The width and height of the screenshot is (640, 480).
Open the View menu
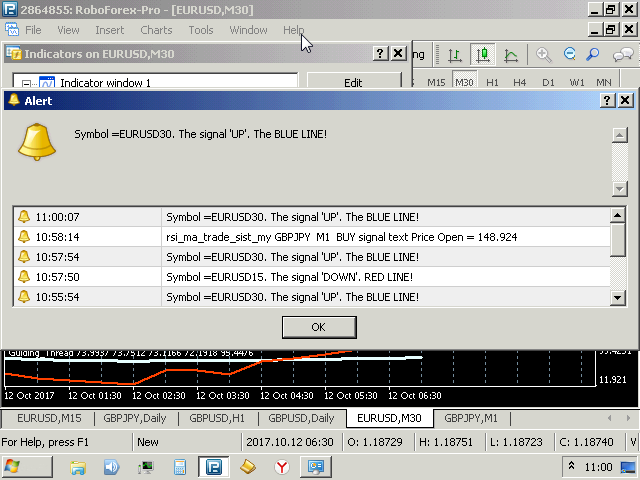coord(68,30)
